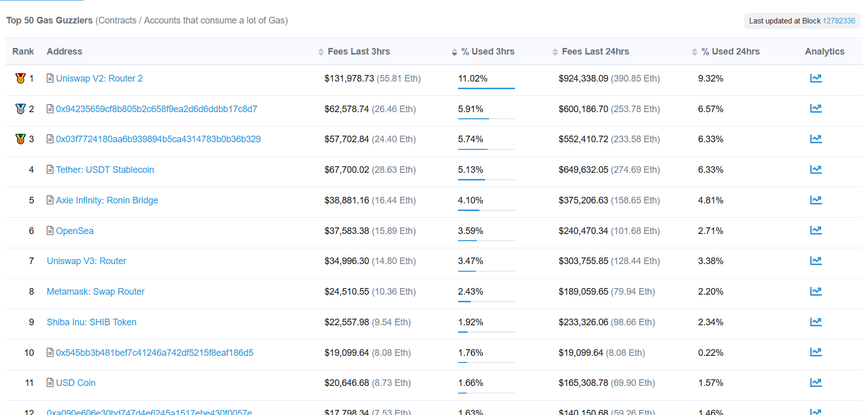Screen dimensions: 868x415
Task: Click usage bar under 5.91% value
Action: click(486, 119)
